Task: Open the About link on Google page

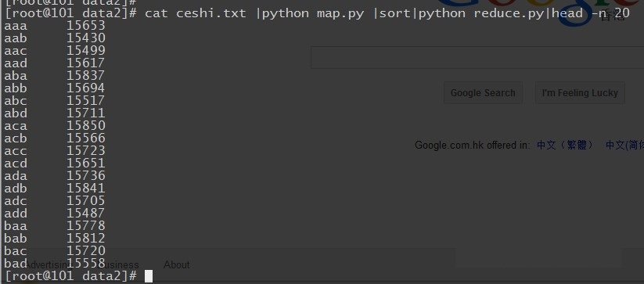Action: (177, 264)
